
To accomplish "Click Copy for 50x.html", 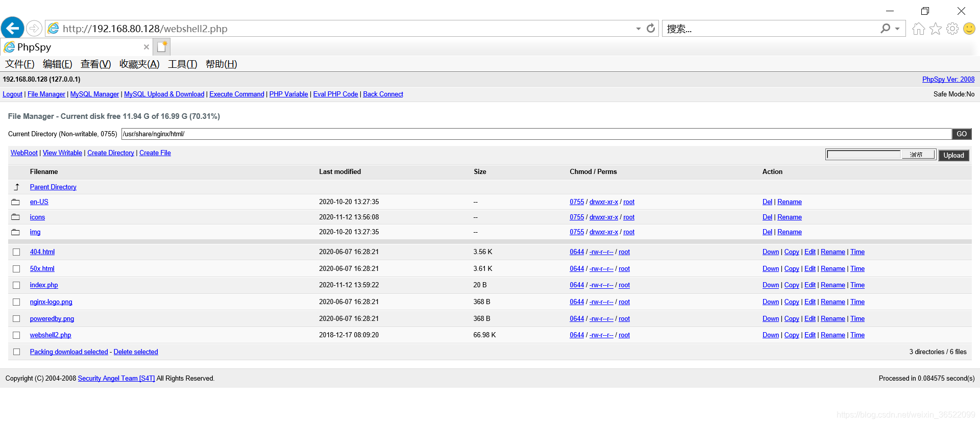I will [792, 269].
